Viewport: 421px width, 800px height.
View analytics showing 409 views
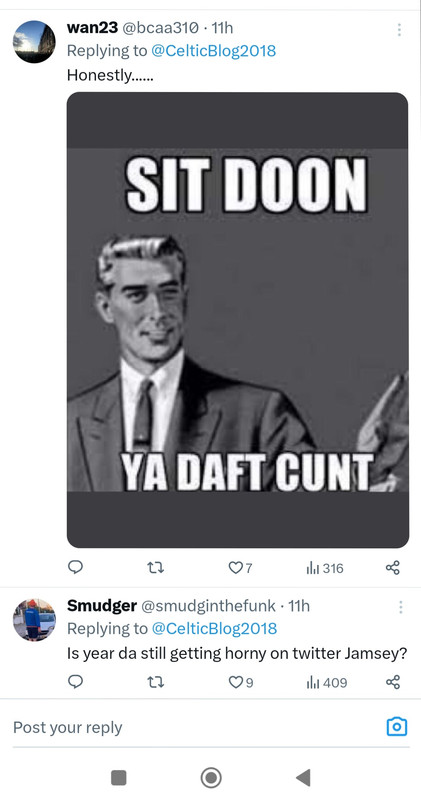pos(327,683)
